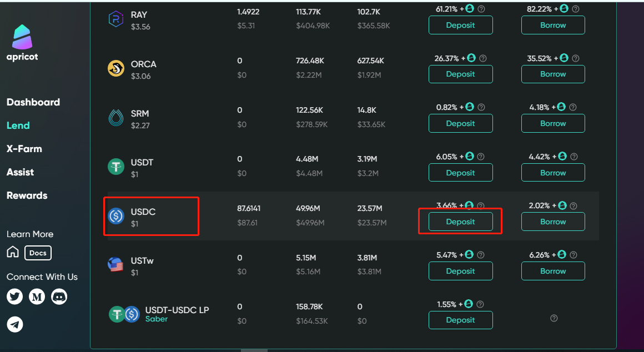This screenshot has height=352, width=644.
Task: Navigate to Rewards
Action: pos(27,195)
